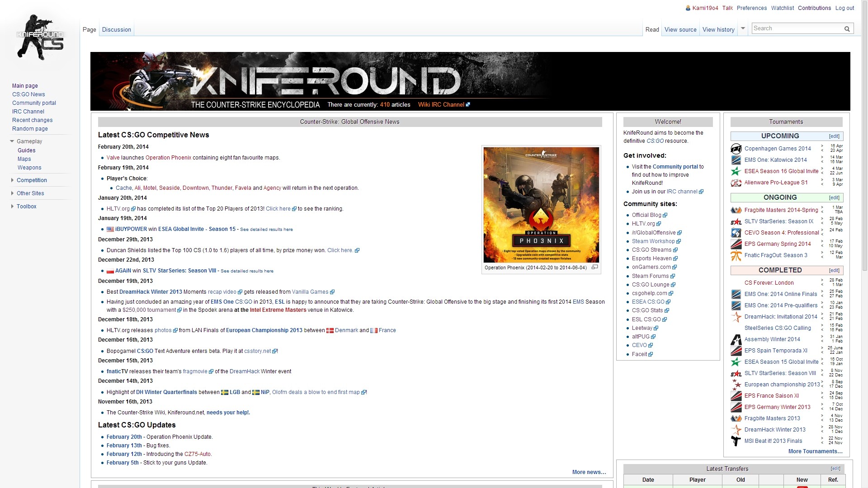868x488 pixels.
Task: Click the EPS Spain Temporada XI icon
Action: 736,351
